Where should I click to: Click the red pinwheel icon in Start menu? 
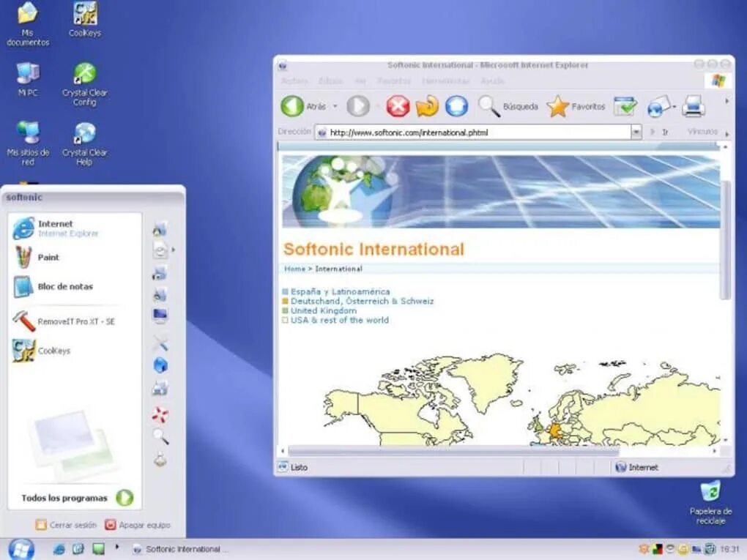[160, 414]
